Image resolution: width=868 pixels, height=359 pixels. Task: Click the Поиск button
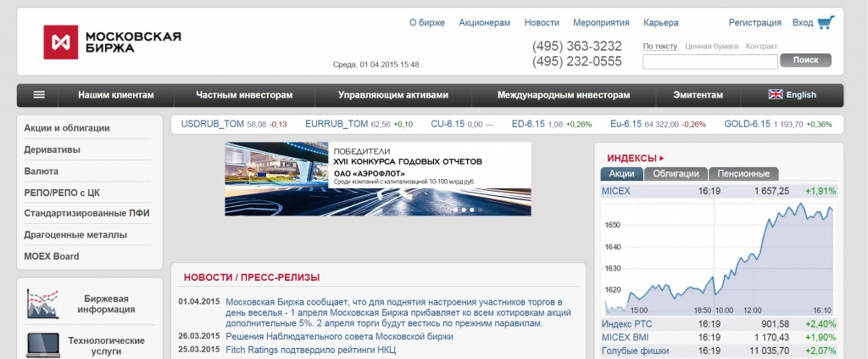point(805,60)
